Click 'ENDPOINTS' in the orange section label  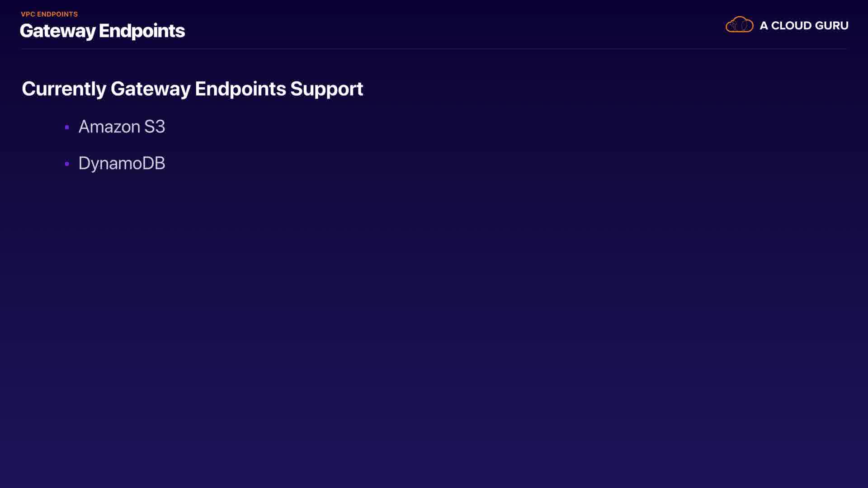click(x=57, y=14)
